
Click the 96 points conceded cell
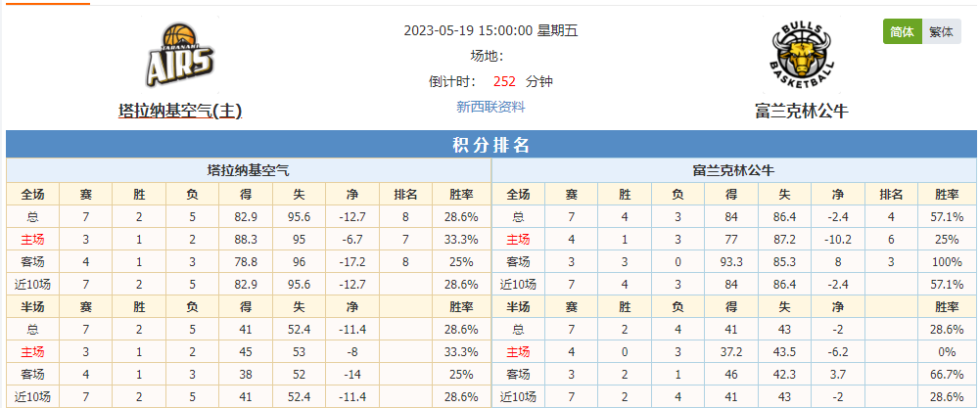299,262
